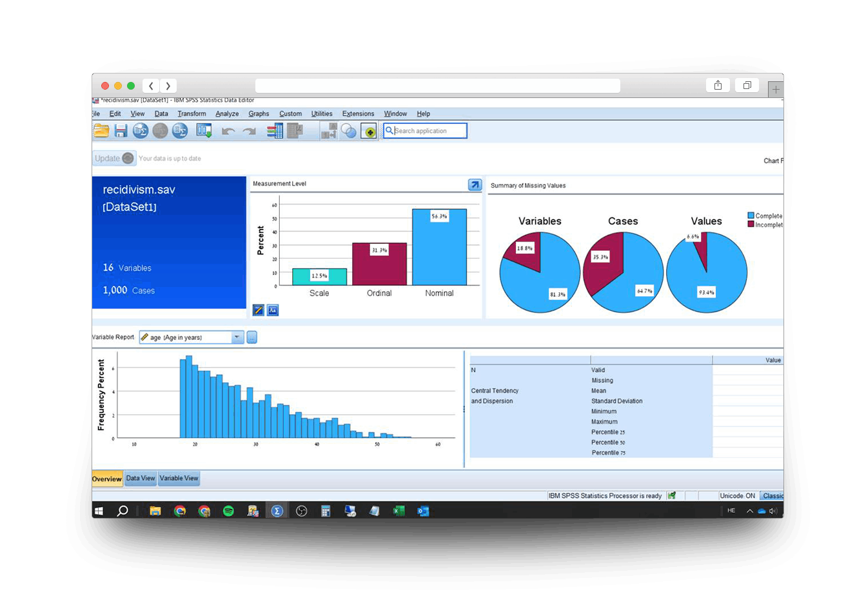Image resolution: width=866 pixels, height=616 pixels.
Task: Click the small button beside variable dropdown
Action: coord(252,337)
